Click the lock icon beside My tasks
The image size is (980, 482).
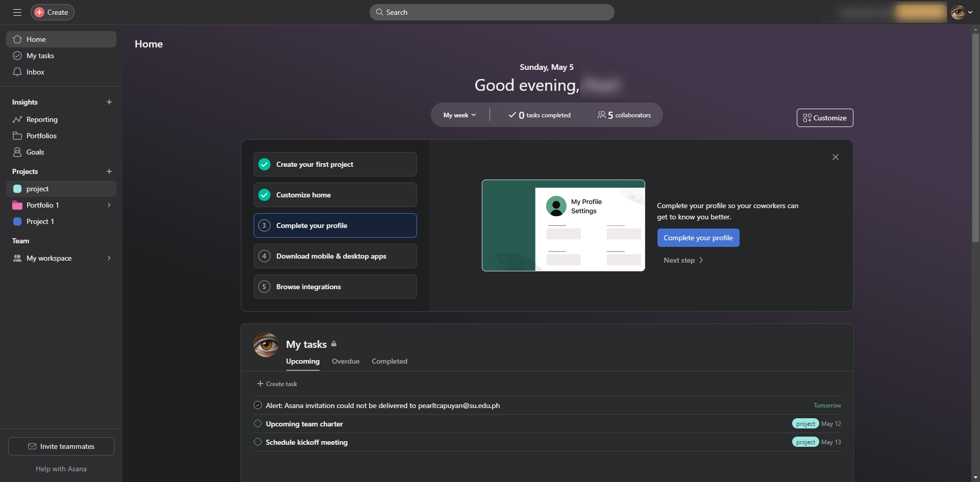334,344
